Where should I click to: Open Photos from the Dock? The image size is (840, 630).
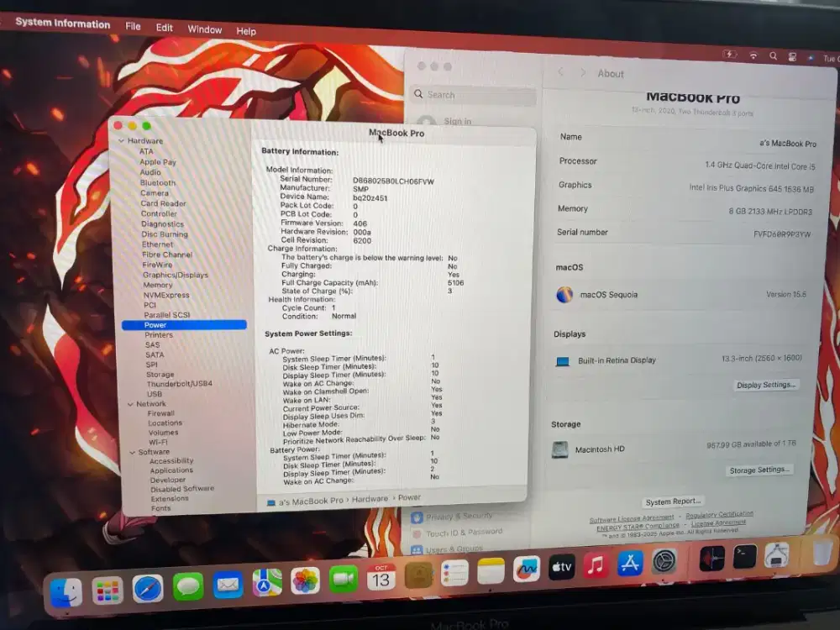click(x=306, y=581)
